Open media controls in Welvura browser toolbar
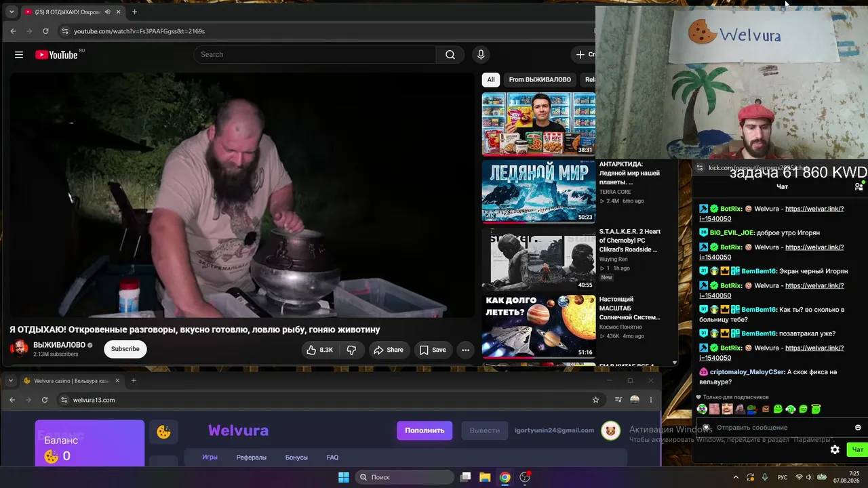Screen dimensions: 868x488 point(618,400)
